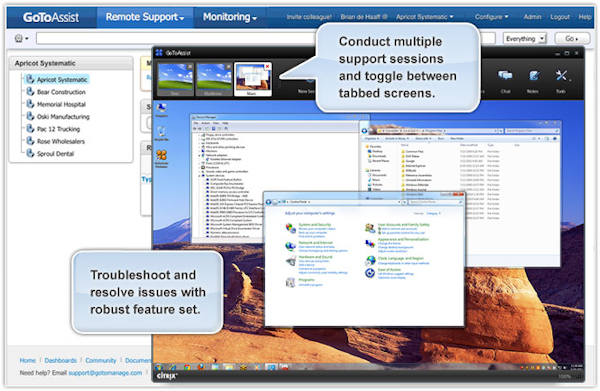The image size is (600, 391).
Task: Click the Windows Start orb on remote taskbar
Action: [159, 368]
